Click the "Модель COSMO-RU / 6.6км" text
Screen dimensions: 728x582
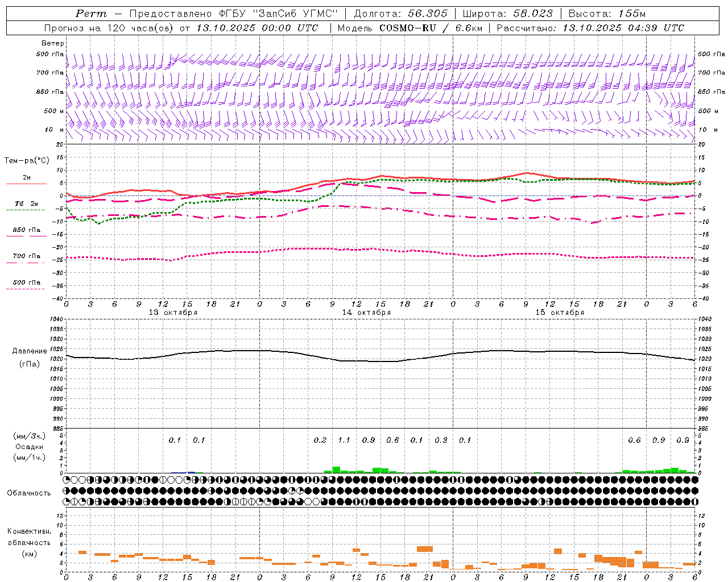point(409,28)
